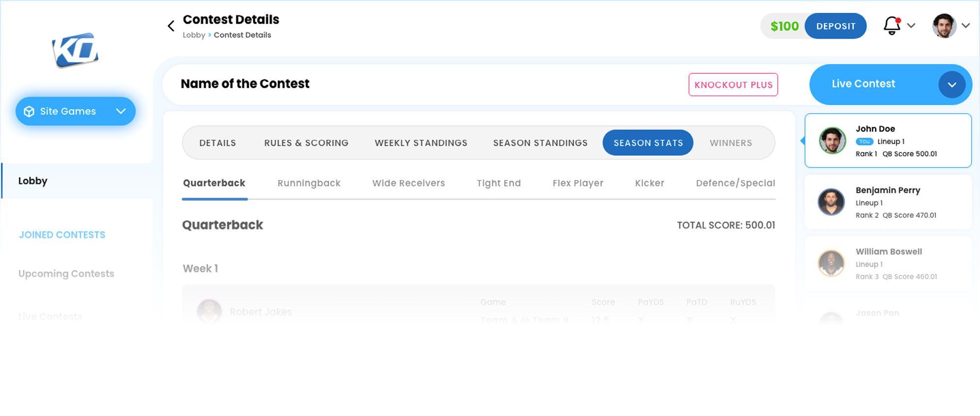The width and height of the screenshot is (980, 416).
Task: Click William Boswell's avatar photo
Action: pos(831,264)
